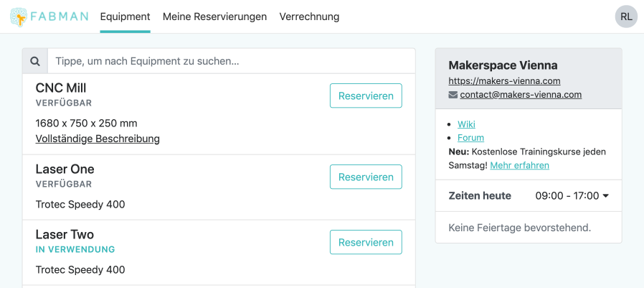Screen dimensions: 644x288
Task: Reserve the CNC Mill
Action: (x=366, y=96)
